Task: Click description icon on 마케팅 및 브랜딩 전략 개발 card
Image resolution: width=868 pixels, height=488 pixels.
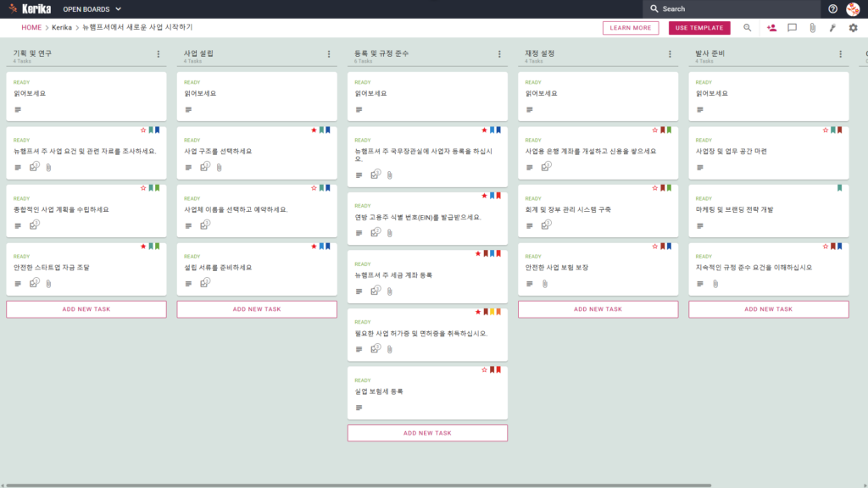Action: tap(699, 225)
